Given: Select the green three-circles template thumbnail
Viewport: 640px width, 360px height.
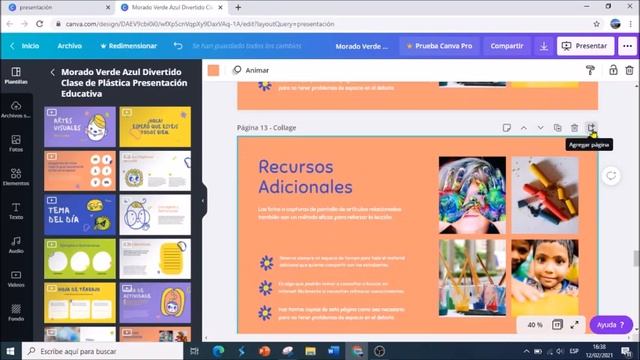Looking at the screenshot, I should click(80, 259).
